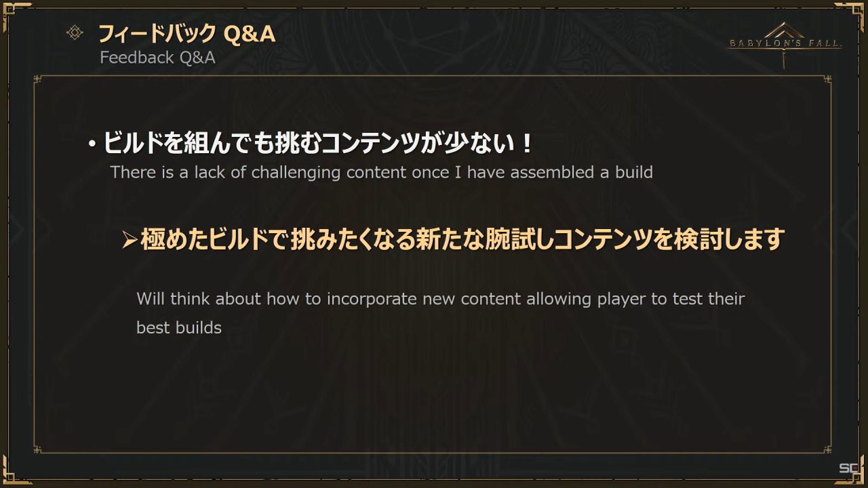
Task: Click the 'Feedback Q&A' English subtitle
Action: point(157,58)
